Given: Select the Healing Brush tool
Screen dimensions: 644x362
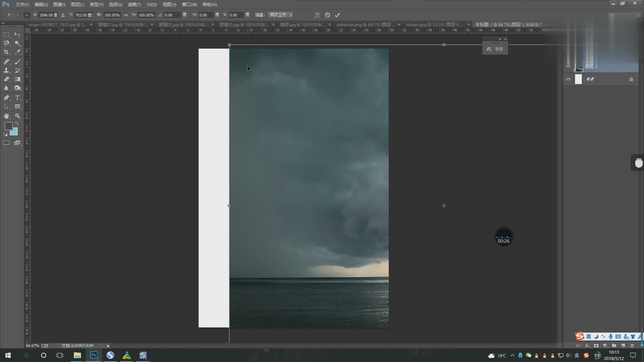Looking at the screenshot, I should pyautogui.click(x=7, y=61).
